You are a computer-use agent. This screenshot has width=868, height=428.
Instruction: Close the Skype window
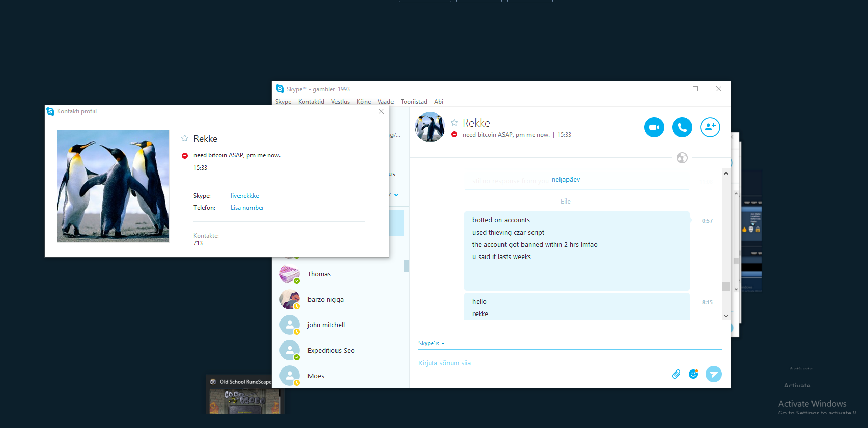(x=719, y=89)
